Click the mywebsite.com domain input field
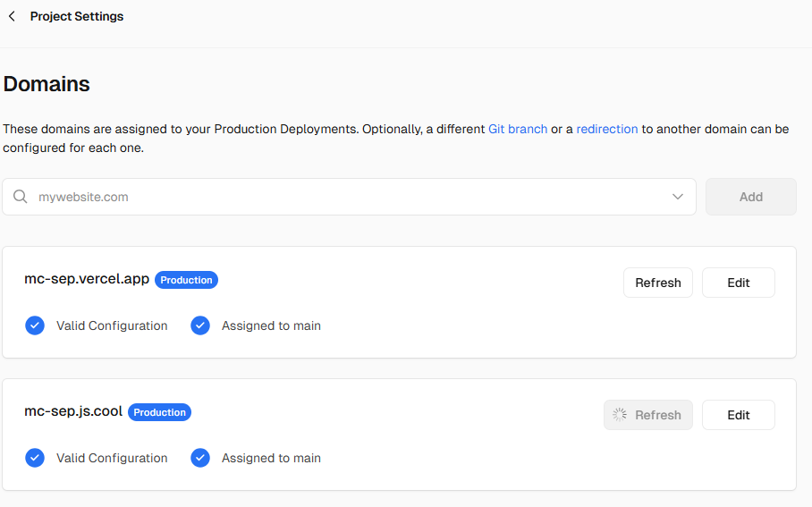This screenshot has width=812, height=507. pyautogui.click(x=349, y=197)
